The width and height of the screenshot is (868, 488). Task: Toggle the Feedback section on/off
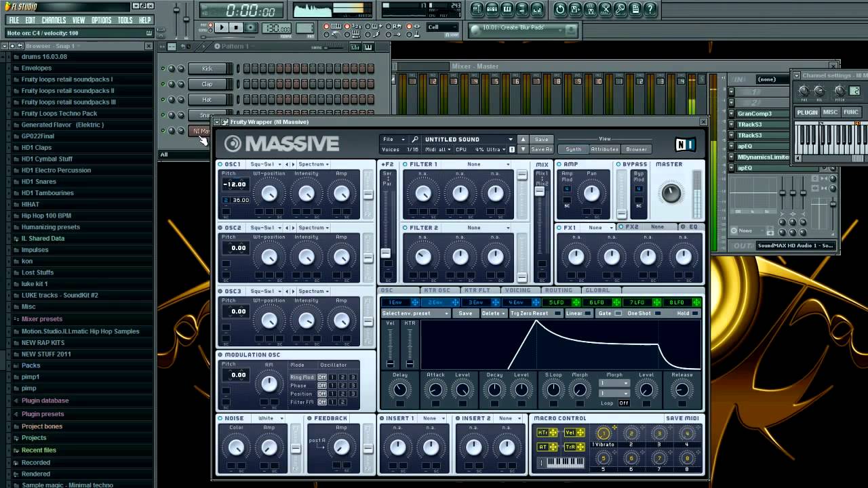[x=310, y=418]
